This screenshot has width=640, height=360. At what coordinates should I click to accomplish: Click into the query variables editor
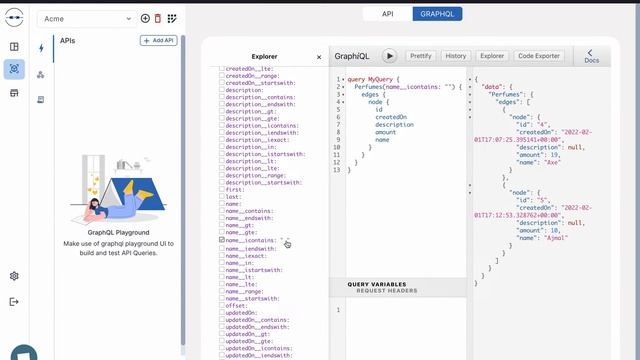406,329
